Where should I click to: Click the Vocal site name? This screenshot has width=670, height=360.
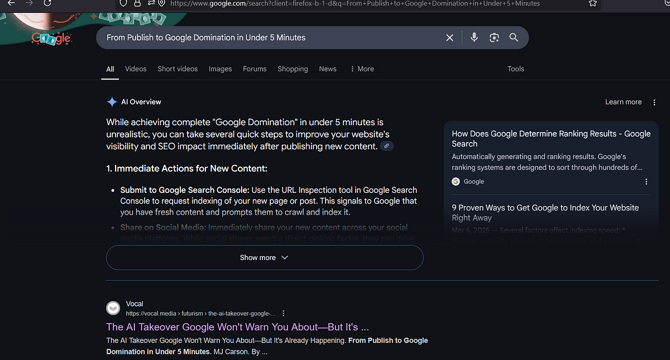click(x=134, y=304)
